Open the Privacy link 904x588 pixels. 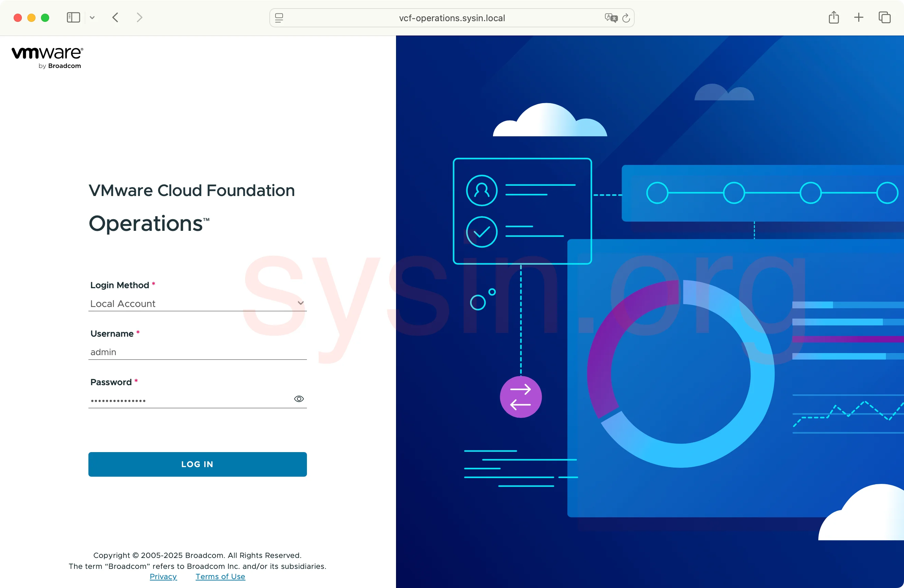click(x=163, y=577)
